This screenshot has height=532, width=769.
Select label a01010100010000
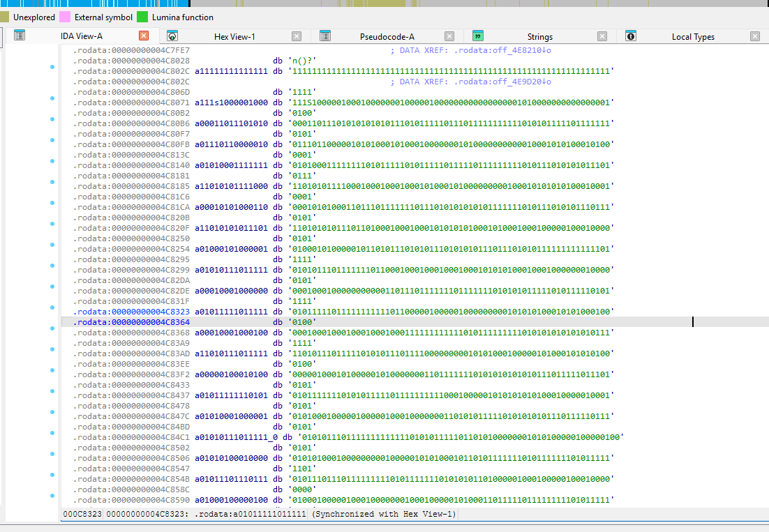232,458
